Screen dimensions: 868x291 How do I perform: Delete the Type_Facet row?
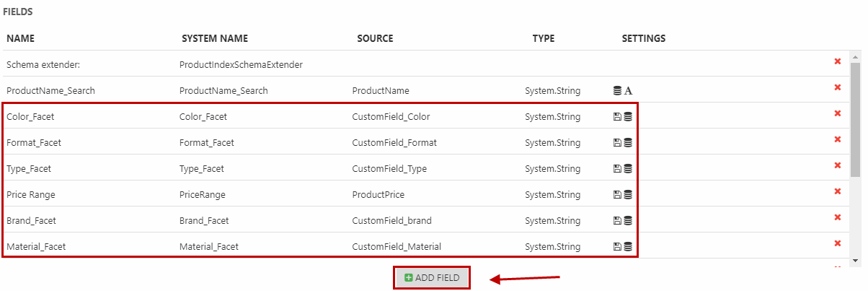pos(837,165)
